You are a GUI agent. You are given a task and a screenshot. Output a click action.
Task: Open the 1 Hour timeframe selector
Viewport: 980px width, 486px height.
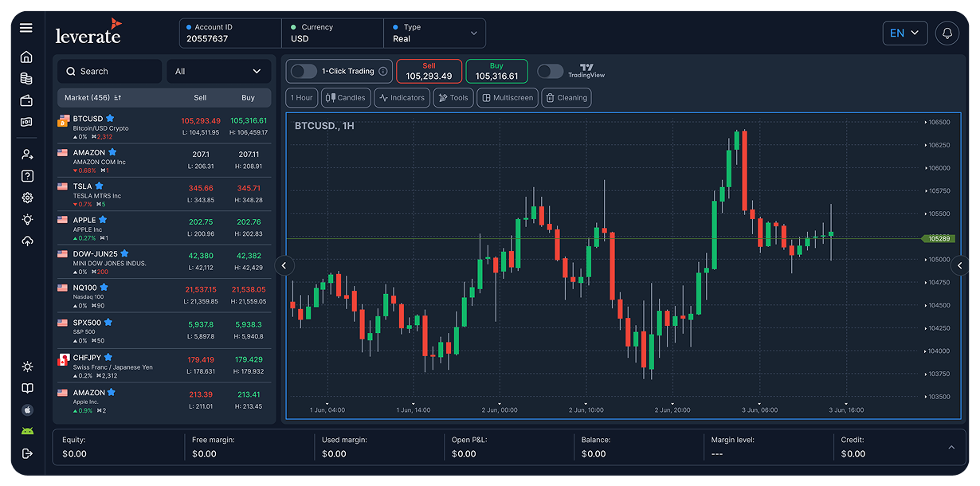[302, 98]
